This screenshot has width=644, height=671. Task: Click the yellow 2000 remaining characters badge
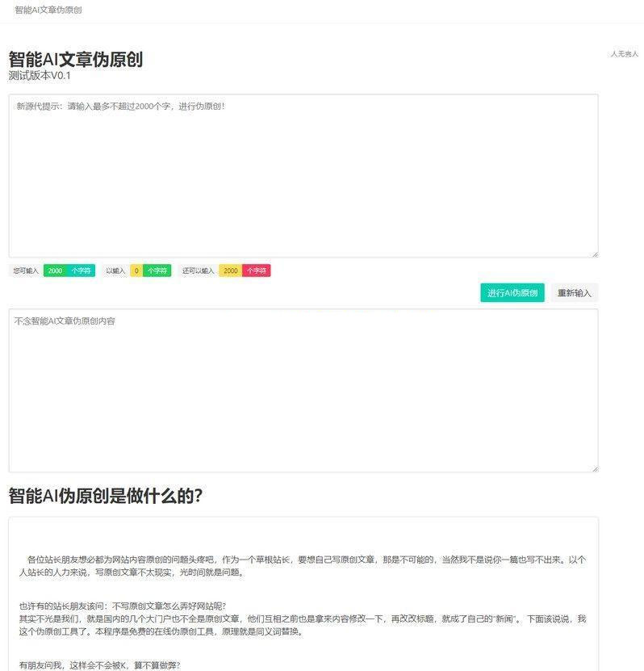click(x=230, y=270)
